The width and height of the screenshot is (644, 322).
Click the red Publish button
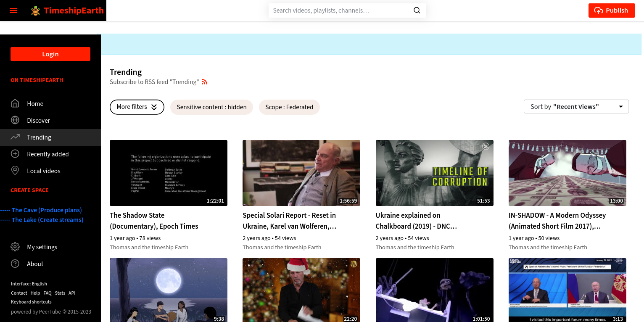[x=612, y=11]
